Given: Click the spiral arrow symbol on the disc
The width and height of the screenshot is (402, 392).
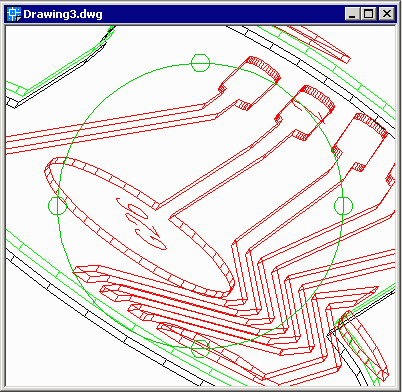Looking at the screenshot, I should pos(142,224).
